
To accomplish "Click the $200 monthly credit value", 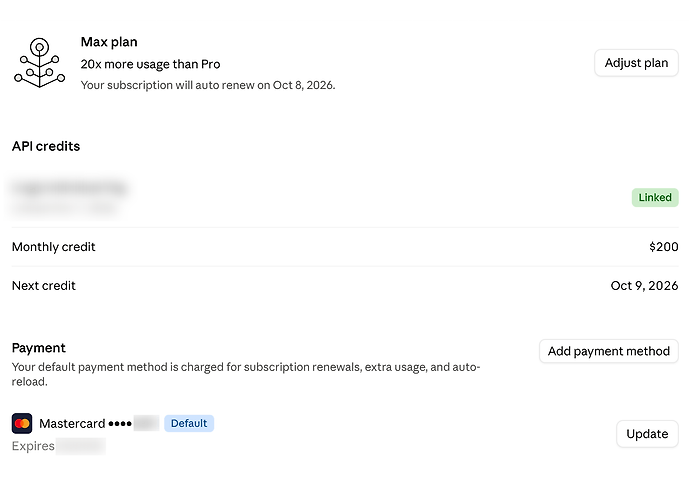I will [x=664, y=246].
